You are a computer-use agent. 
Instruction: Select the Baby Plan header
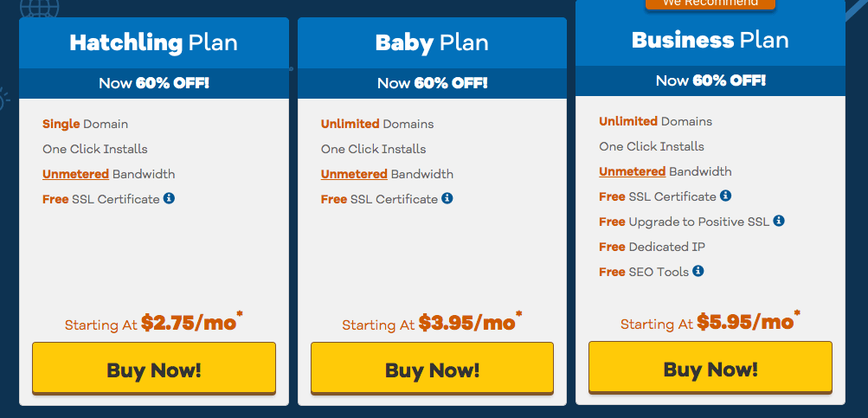pyautogui.click(x=432, y=42)
